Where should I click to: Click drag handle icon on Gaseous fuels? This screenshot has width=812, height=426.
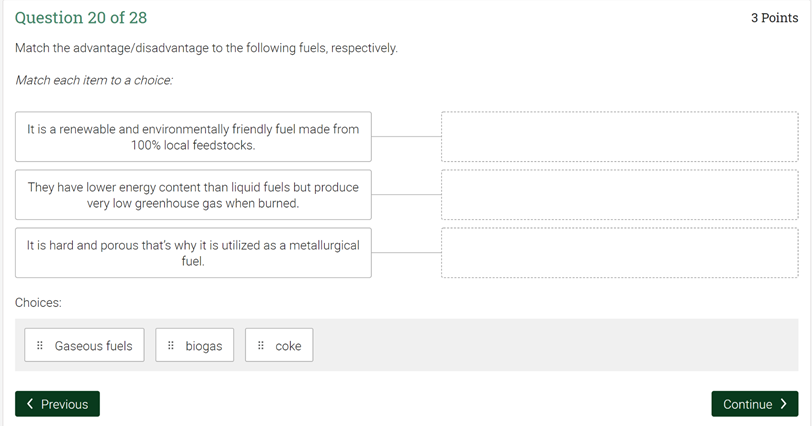tap(40, 346)
